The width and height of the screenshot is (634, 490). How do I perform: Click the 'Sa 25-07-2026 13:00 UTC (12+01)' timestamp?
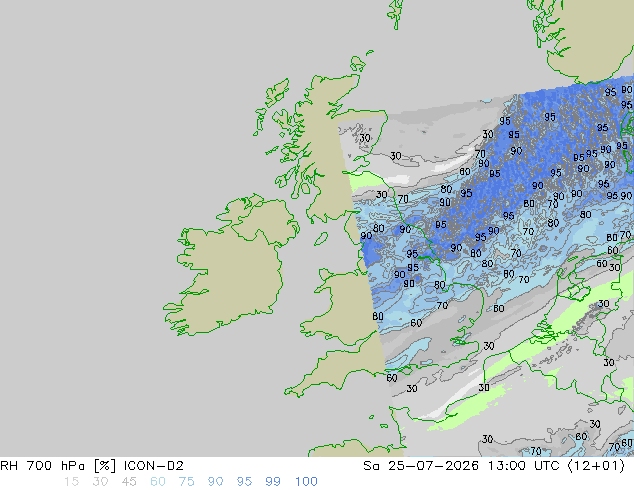(494, 466)
